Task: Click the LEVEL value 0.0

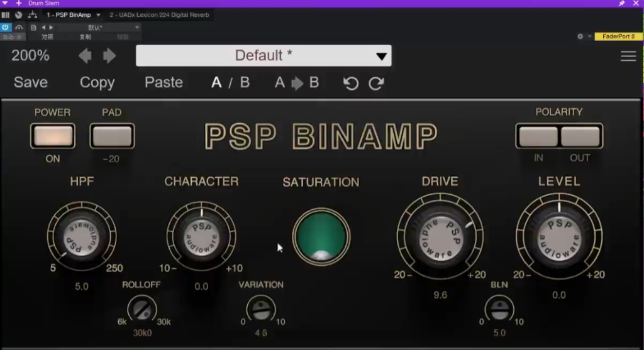Action: click(559, 295)
